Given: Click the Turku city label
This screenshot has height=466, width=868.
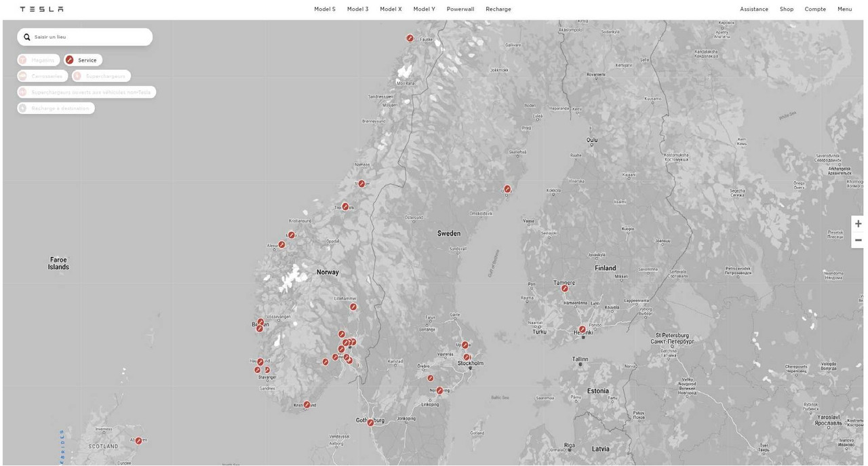Looking at the screenshot, I should click(539, 332).
